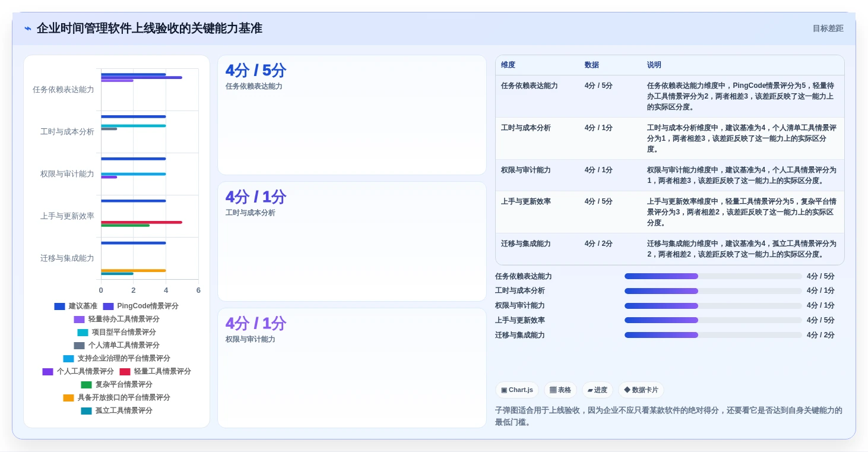Click the 任务依赖表达能力 chart axis label
Screen dimensions: 868x452
point(64,90)
